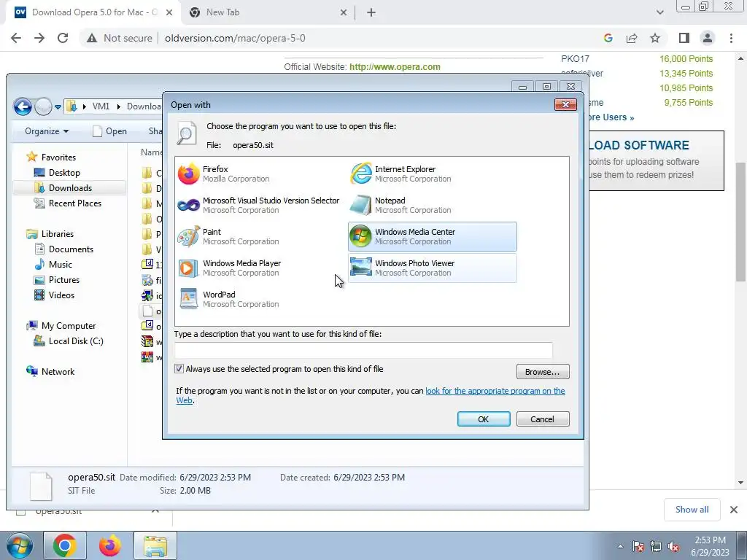
Task: Toggle Chrome side panel
Action: coord(684,38)
